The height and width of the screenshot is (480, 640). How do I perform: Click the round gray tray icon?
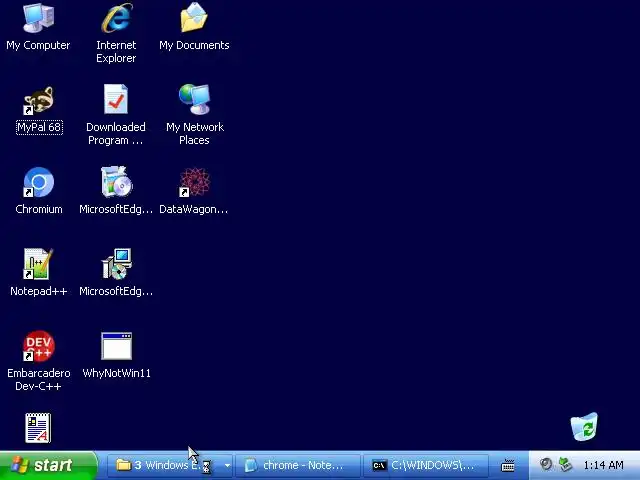click(x=546, y=464)
